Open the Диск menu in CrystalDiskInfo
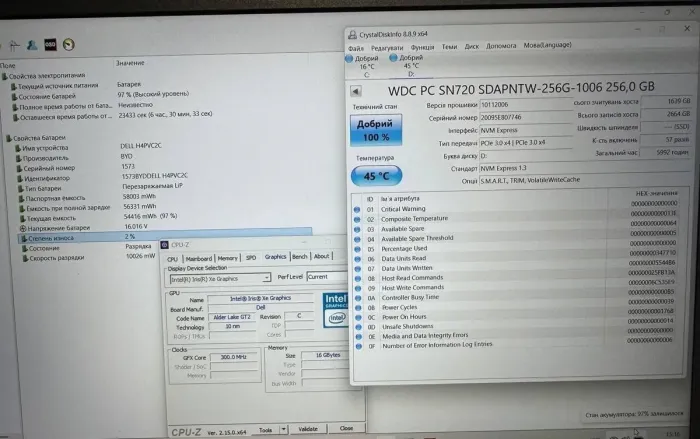Screen dimensions: 700x439 [472, 46]
